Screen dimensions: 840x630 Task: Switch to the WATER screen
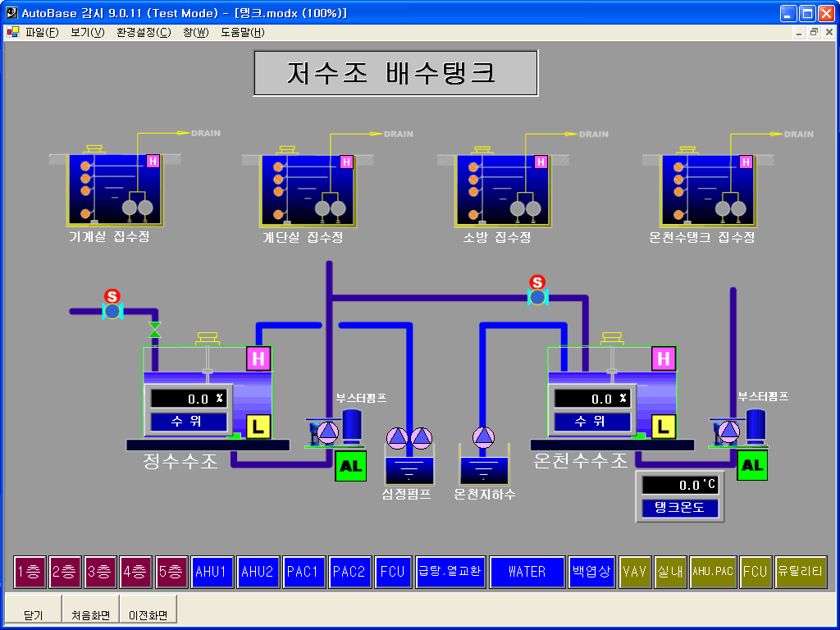pos(527,572)
